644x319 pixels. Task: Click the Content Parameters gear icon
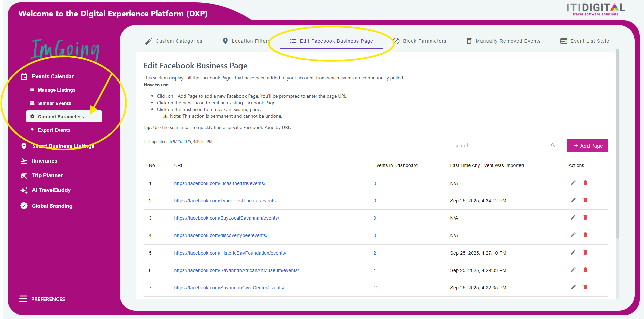(32, 116)
